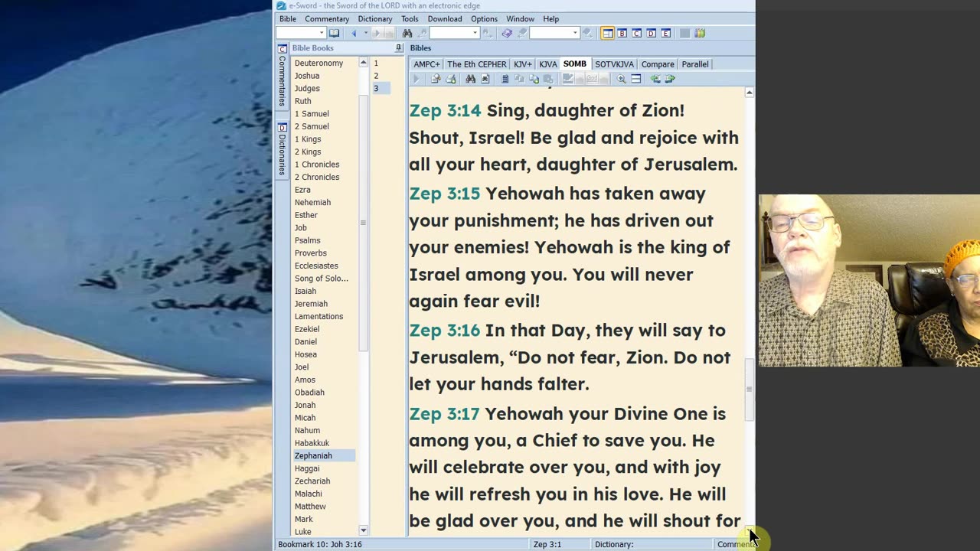
Task: Select Habakkuk in Bible Books list
Action: coord(312,443)
